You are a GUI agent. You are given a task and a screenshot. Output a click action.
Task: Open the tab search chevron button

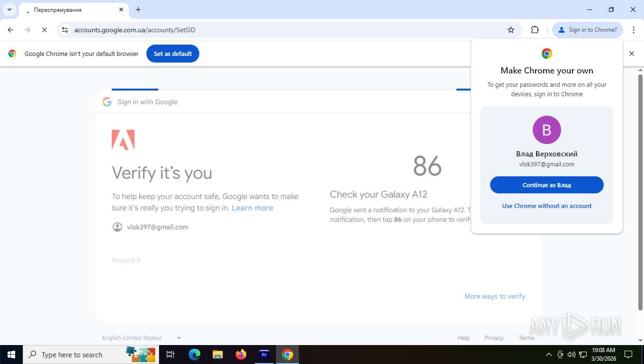click(x=9, y=9)
